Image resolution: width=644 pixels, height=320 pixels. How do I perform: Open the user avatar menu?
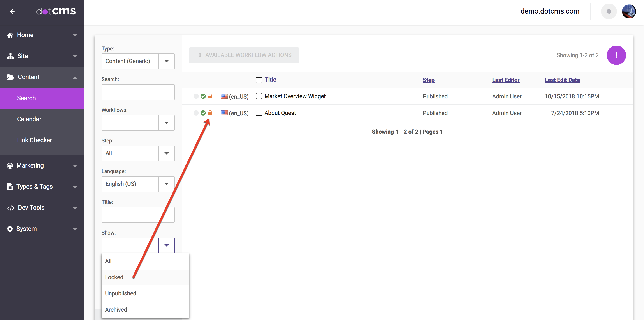click(x=629, y=12)
